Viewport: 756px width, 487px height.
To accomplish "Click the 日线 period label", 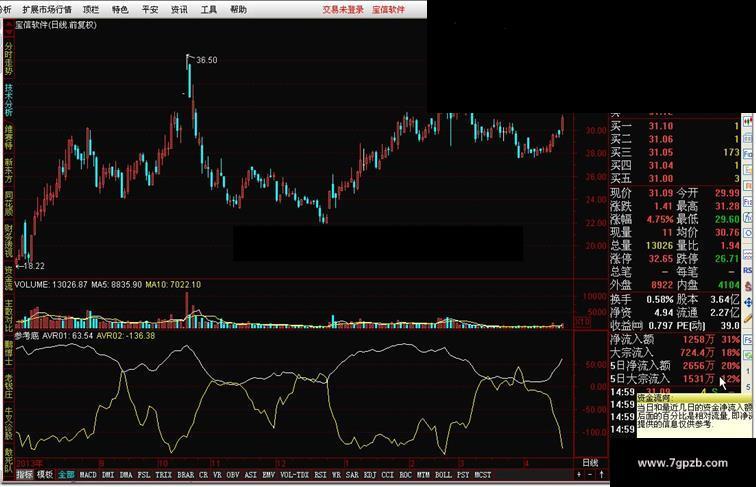I will [x=590, y=463].
